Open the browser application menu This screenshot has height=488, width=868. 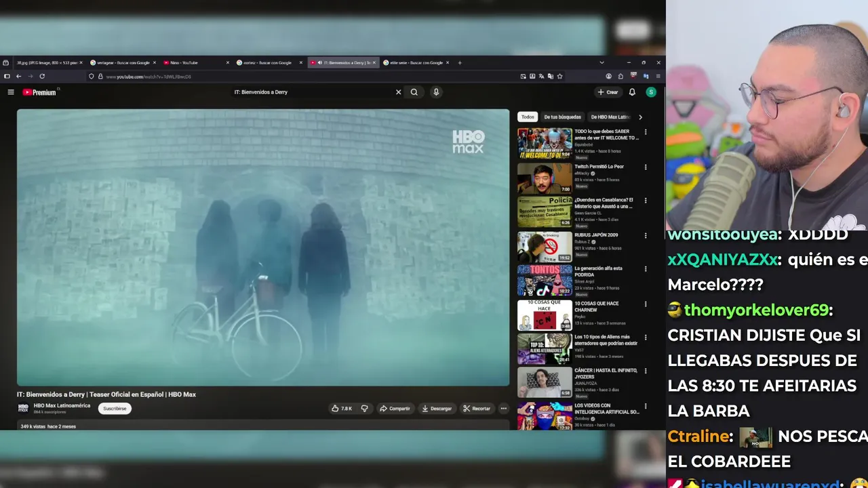[x=658, y=77]
